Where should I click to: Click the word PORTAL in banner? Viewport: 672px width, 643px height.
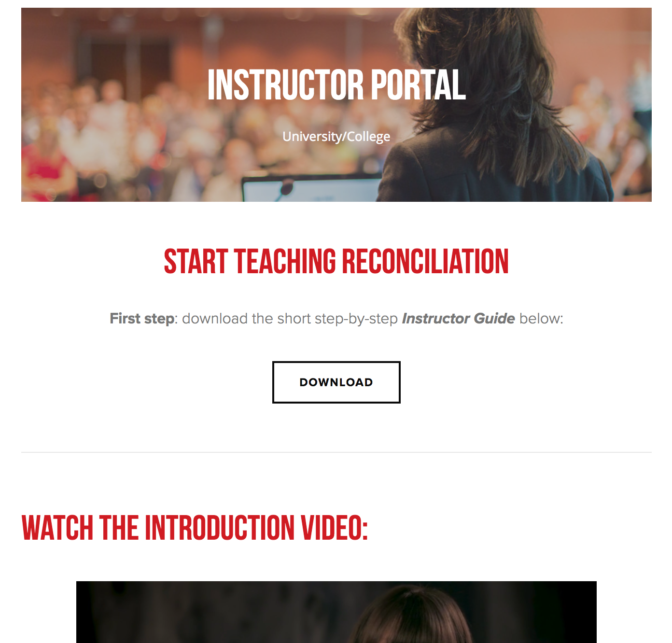[418, 85]
